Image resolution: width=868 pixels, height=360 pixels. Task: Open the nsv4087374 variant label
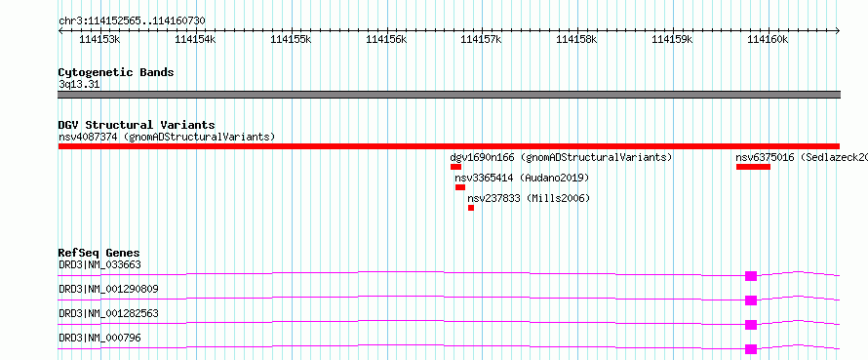tap(167, 137)
